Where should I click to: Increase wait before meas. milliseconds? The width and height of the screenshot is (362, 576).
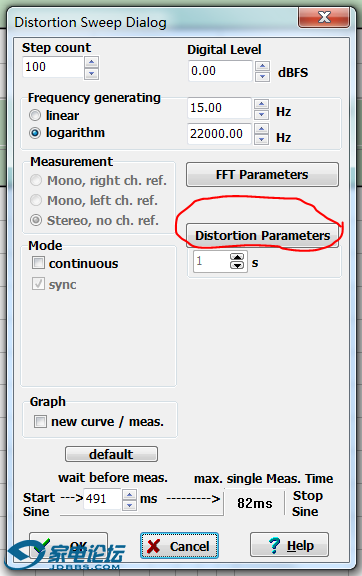pos(129,494)
